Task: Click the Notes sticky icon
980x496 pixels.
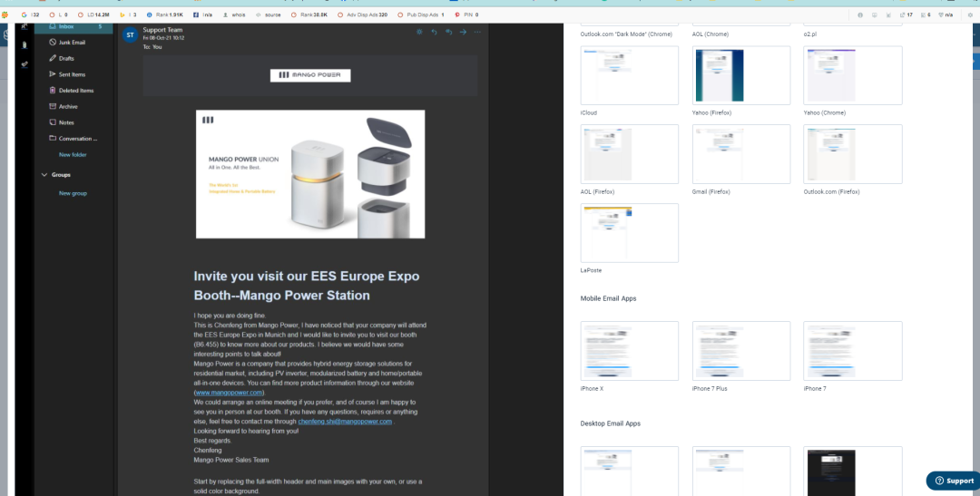Action: (x=54, y=122)
